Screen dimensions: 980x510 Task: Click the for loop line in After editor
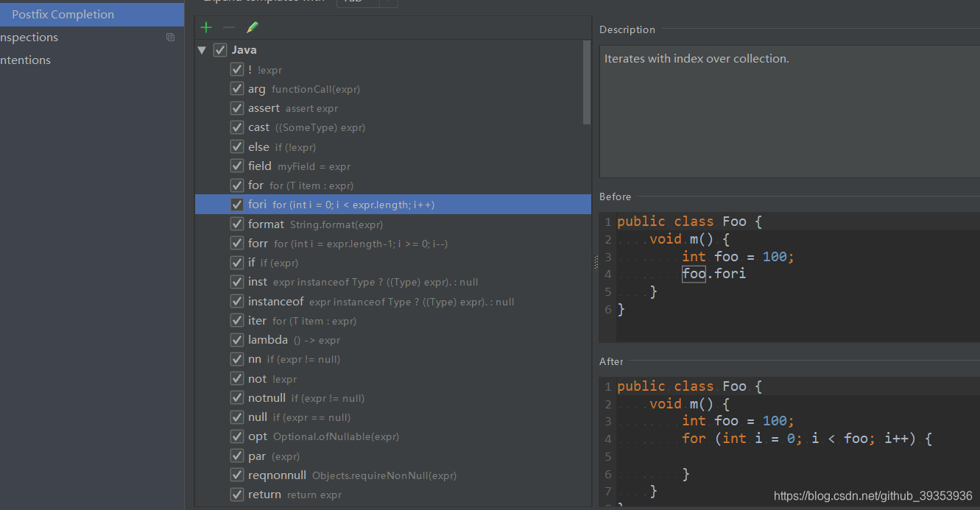click(808, 439)
